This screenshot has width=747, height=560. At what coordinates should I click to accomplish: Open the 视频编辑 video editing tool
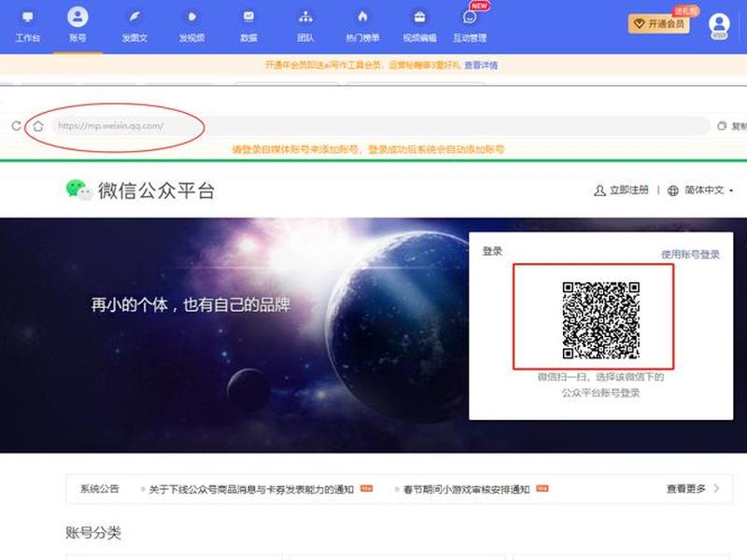(419, 27)
